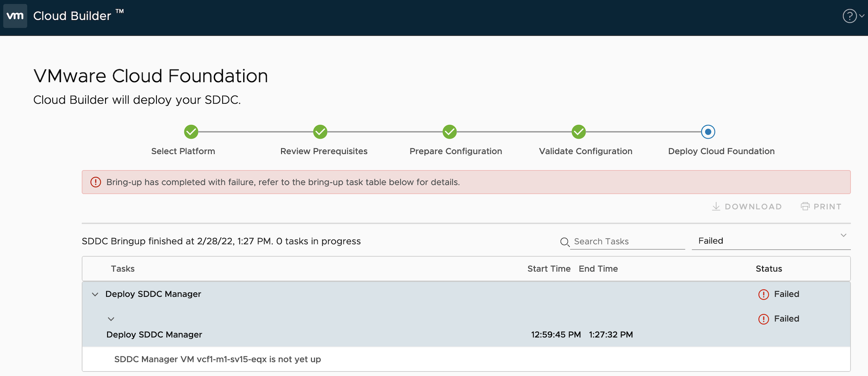Click the help menu dropdown arrow
Screen dimensions: 868x376
point(862,16)
